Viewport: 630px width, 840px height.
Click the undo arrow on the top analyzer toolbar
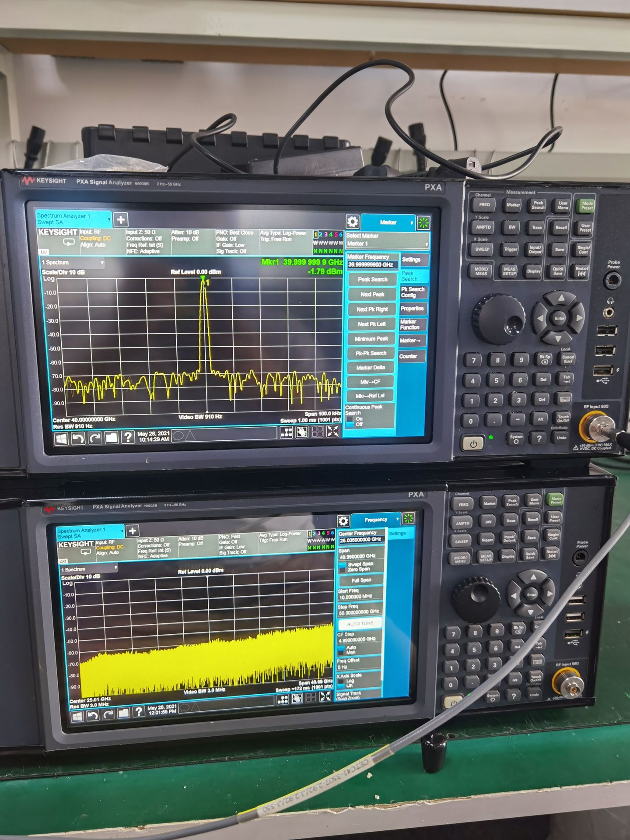click(x=78, y=438)
